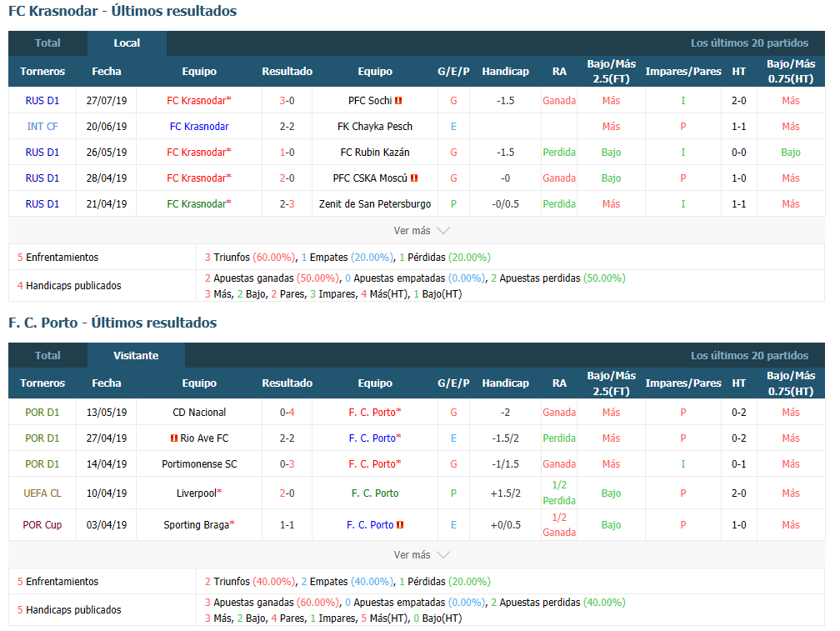
Task: Click the 1/2 Ganada cell in the Sporting Braga row
Action: click(x=559, y=525)
